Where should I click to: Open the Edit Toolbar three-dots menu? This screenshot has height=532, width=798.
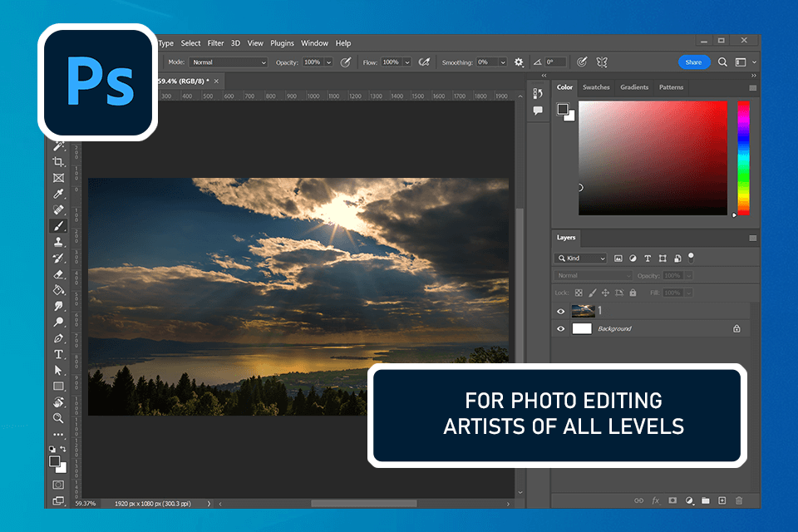58,435
